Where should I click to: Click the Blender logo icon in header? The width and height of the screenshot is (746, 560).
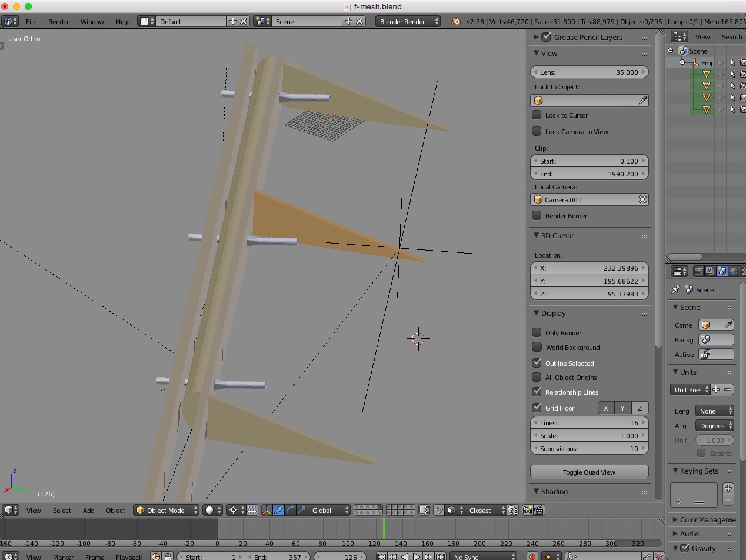tap(456, 21)
